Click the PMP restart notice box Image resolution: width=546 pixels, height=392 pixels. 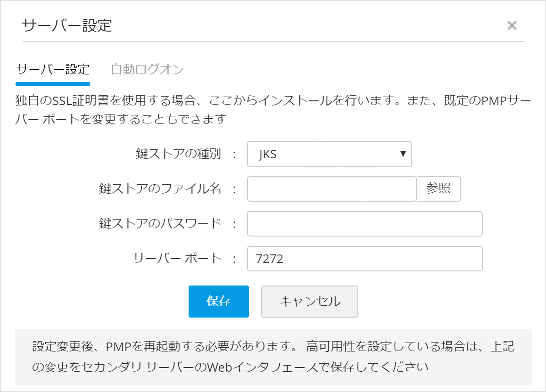pyautogui.click(x=273, y=357)
